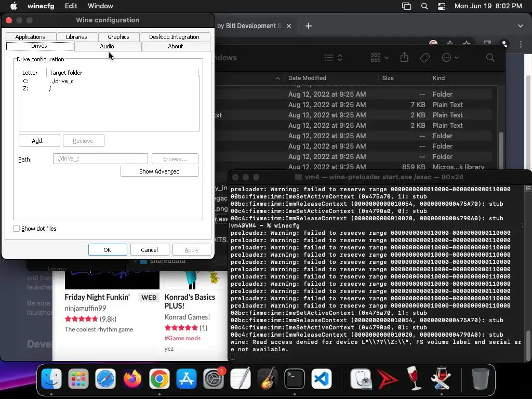Select the Z: drive row
Image resolution: width=532 pixels, height=399 pixels.
[x=109, y=88]
